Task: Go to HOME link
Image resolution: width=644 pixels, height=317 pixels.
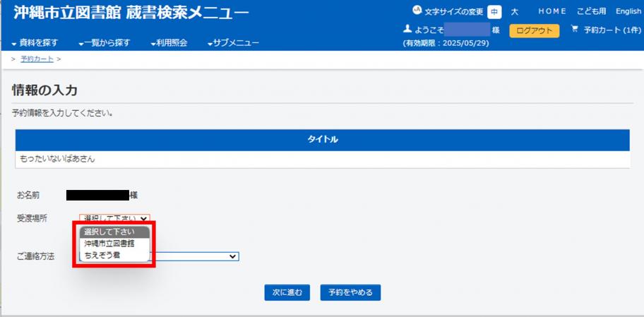Action: [552, 11]
